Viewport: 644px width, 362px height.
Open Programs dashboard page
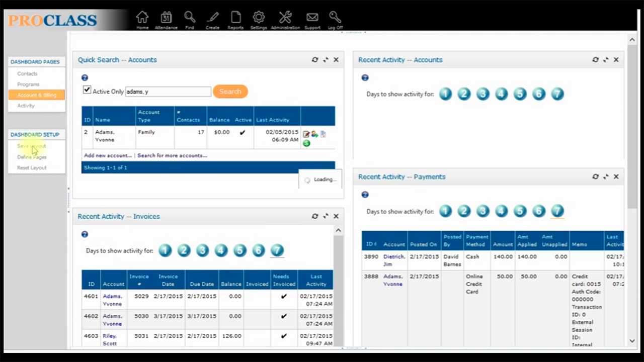(x=28, y=84)
